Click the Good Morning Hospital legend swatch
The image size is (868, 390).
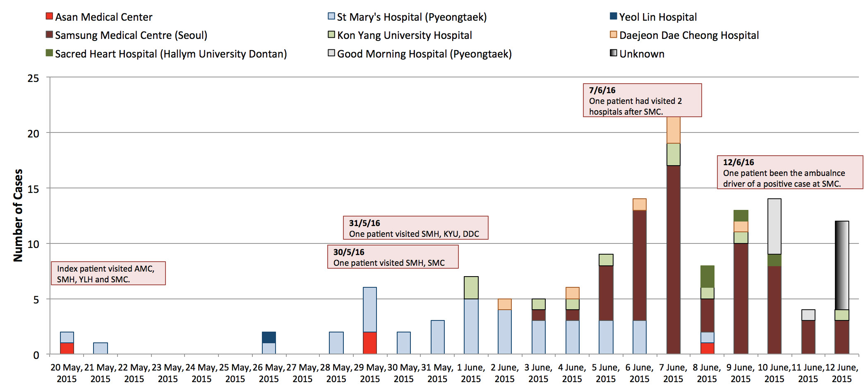point(331,53)
